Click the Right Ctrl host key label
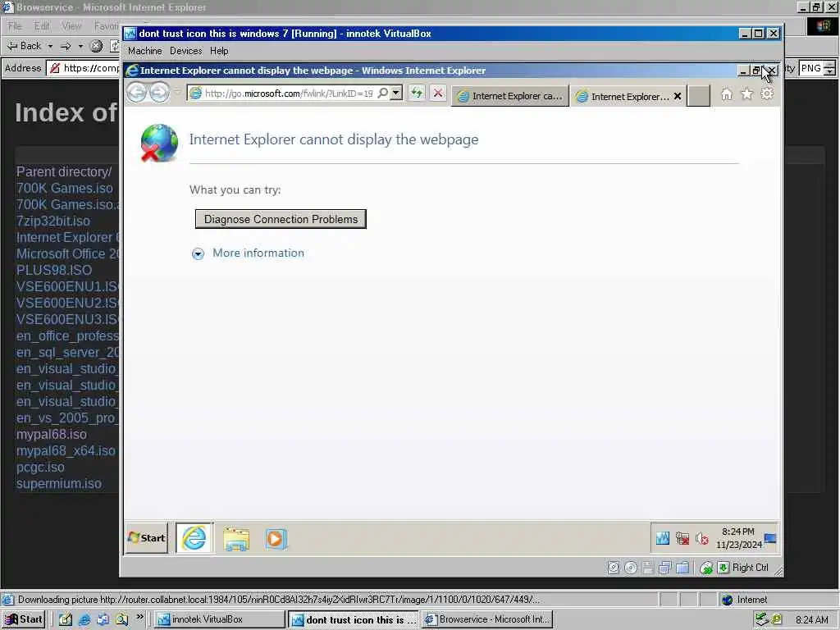This screenshot has width=840, height=630. tap(750, 568)
